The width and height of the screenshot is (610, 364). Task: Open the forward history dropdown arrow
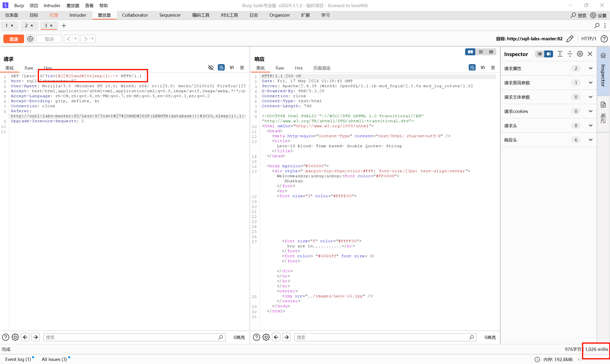[92, 39]
